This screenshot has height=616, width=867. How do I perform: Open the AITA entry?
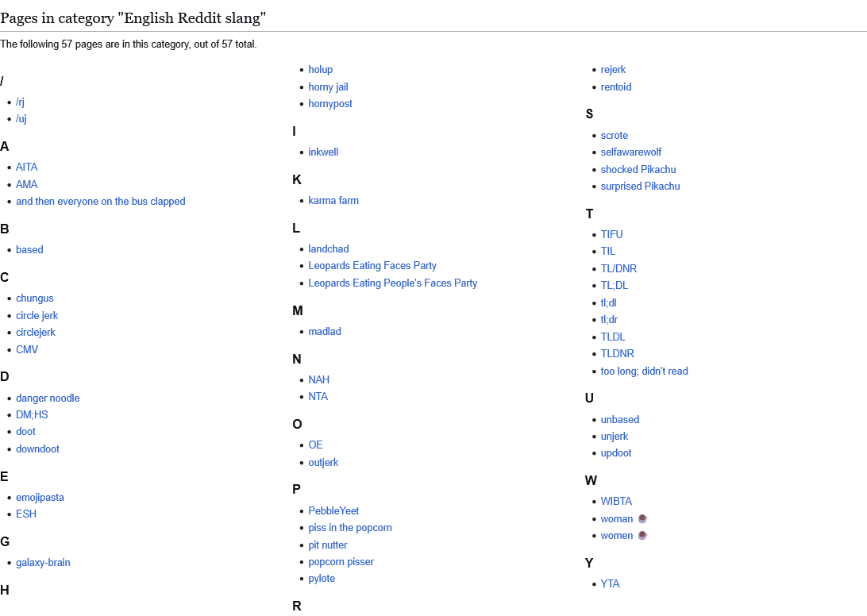26,167
